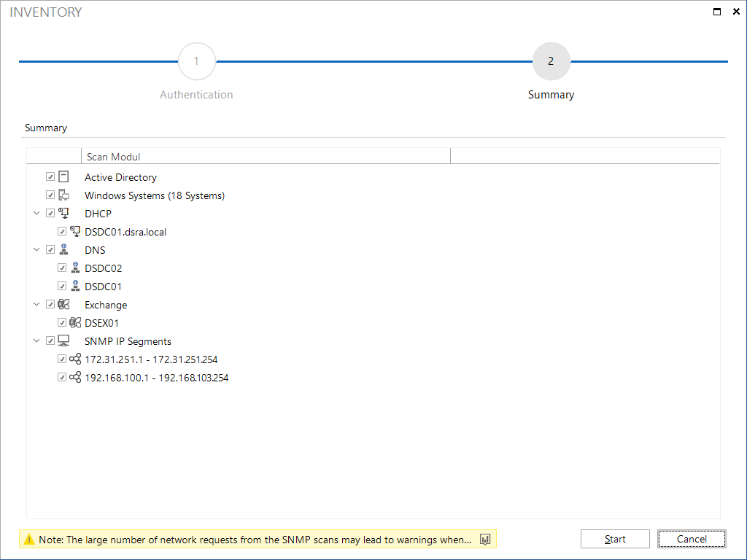This screenshot has width=747, height=560.
Task: Select step 2 Summary circle
Action: pos(551,61)
